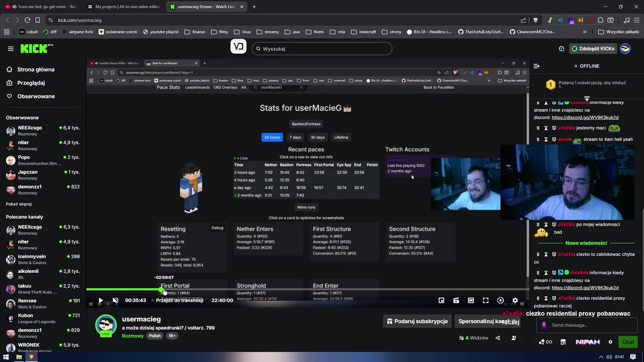
Task: Open niter channel under Obserwowane
Action: click(42, 145)
